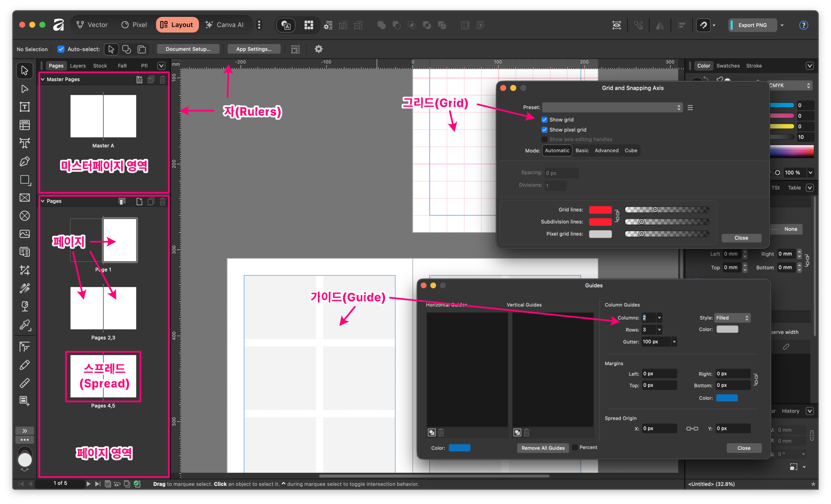Switch to the Layers tab
Image resolution: width=831 pixels, height=504 pixels.
pos(78,66)
